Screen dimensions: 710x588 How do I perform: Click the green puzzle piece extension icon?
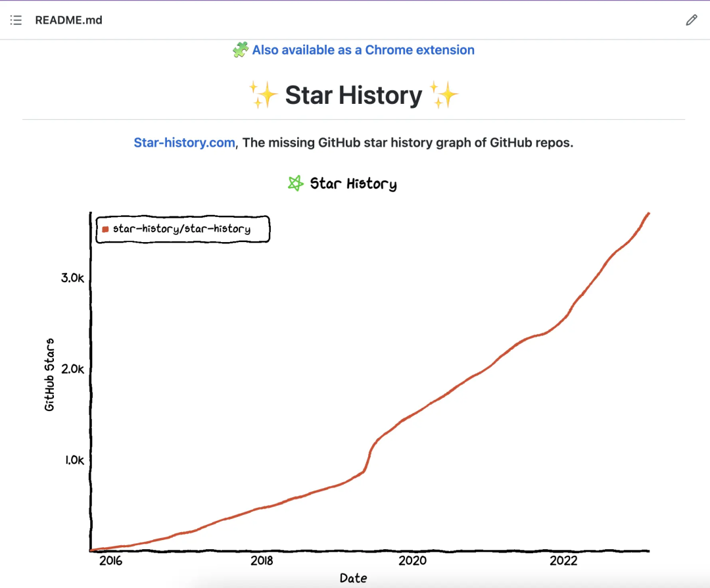point(241,49)
